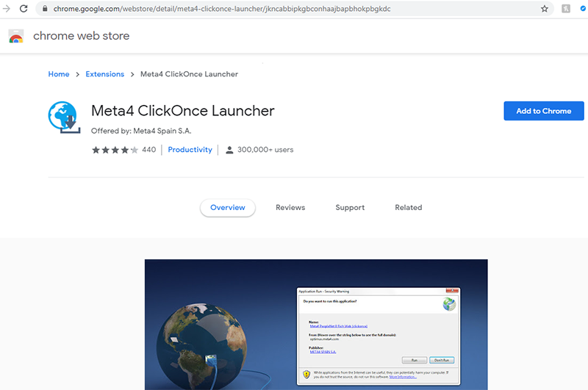Click the extension screenshot preview image
The width and height of the screenshot is (588, 390).
pos(316,325)
